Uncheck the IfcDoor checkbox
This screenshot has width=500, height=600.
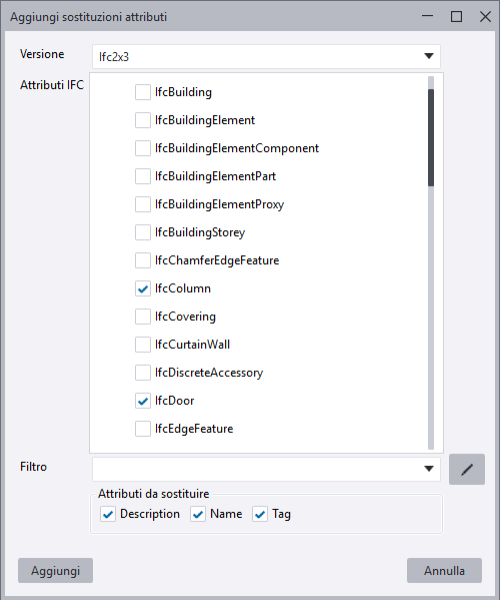[x=143, y=401]
